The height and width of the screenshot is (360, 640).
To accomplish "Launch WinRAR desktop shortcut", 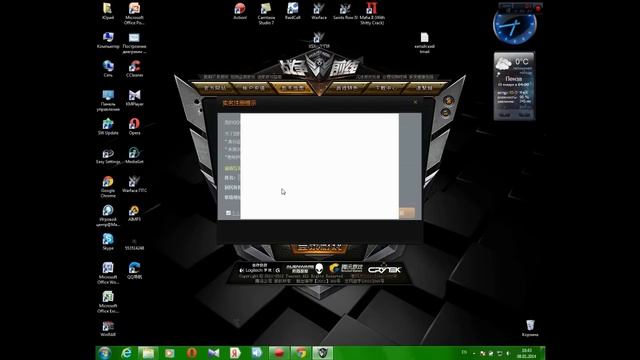I will pyautogui.click(x=108, y=328).
